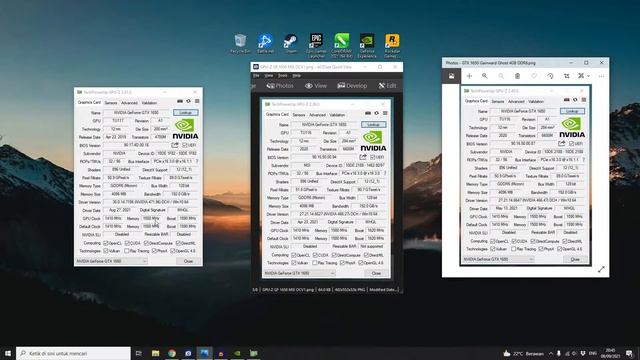Click the BIOS share/export icon in left GPU-Z window
This screenshot has height=360, width=640.
[175, 145]
